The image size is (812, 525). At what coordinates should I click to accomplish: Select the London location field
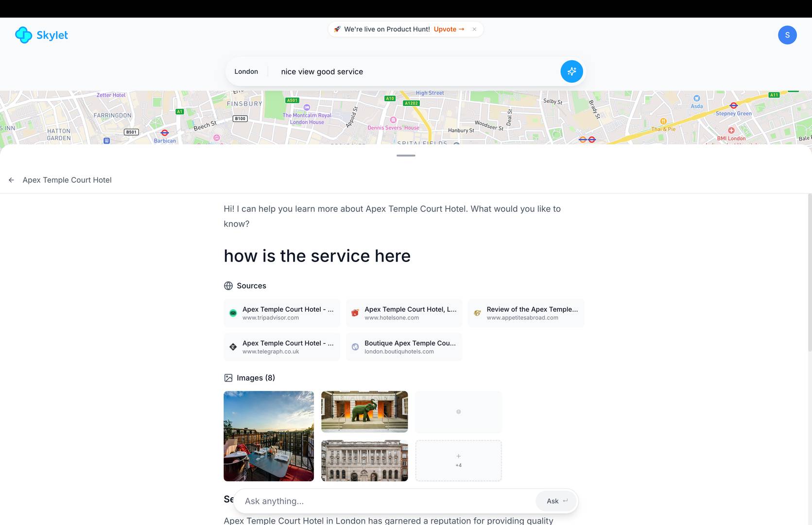click(246, 71)
